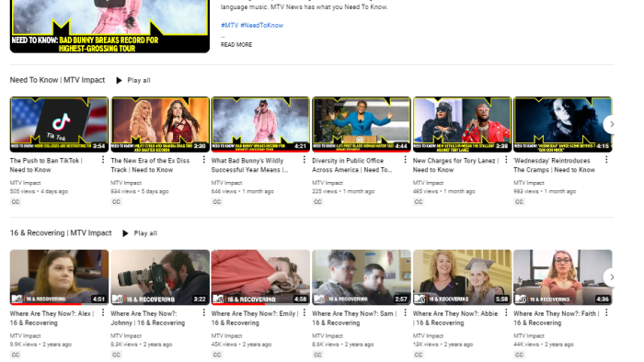The image size is (644, 362).
Task: Click title Where Are They Now?: Johnny
Action: [x=148, y=318]
